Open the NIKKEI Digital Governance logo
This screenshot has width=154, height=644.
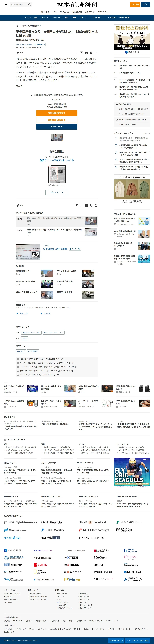point(20,522)
